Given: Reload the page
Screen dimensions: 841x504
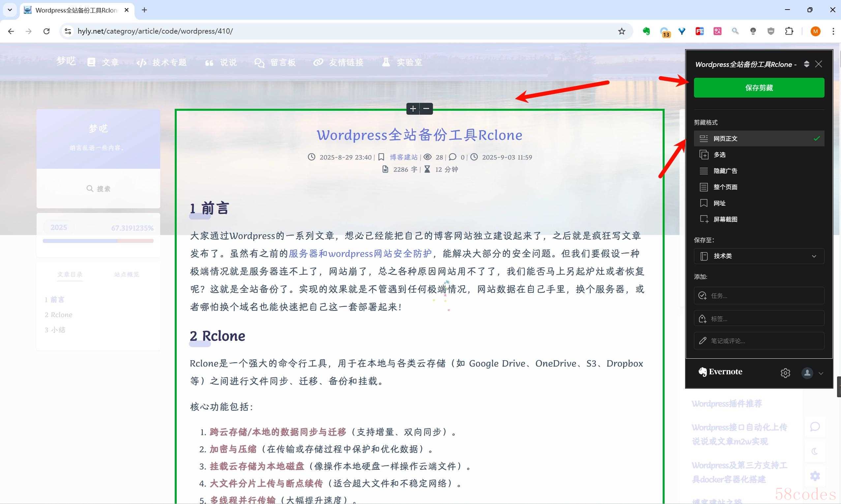Looking at the screenshot, I should 46,31.
